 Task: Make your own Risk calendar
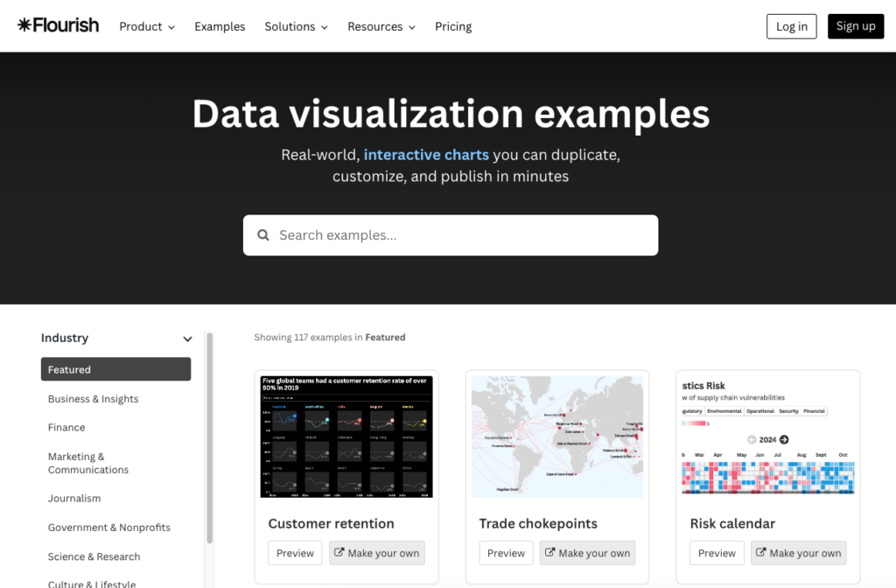(x=799, y=553)
